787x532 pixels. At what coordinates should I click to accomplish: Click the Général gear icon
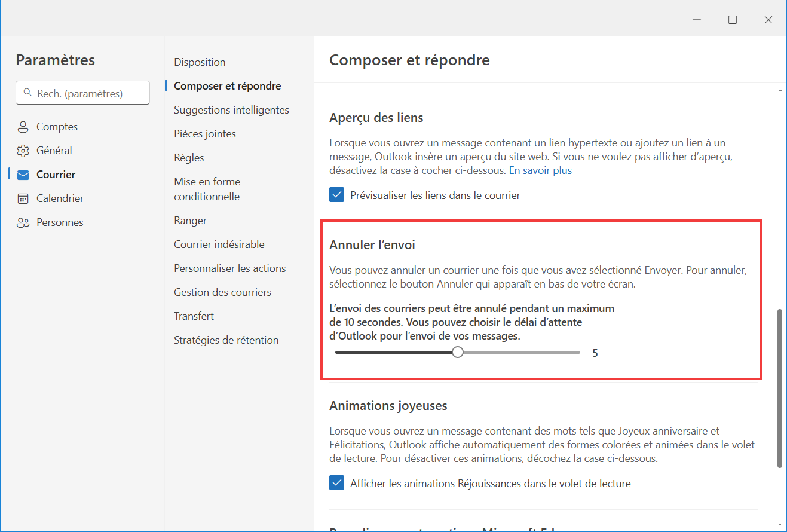(23, 151)
